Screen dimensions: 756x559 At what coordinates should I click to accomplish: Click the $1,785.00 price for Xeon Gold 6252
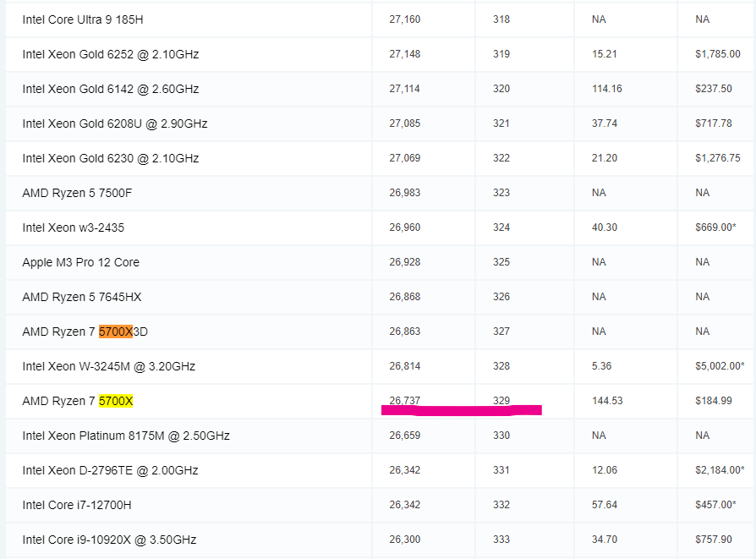[717, 54]
